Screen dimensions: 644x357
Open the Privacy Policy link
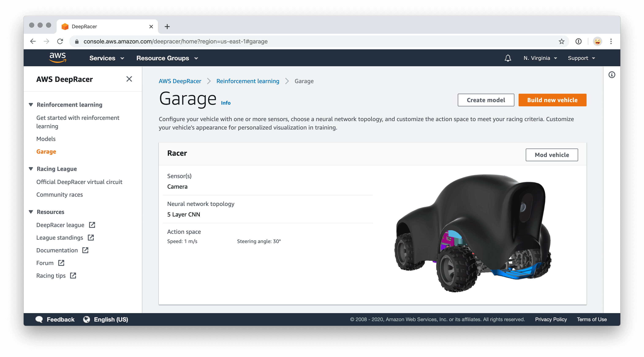[x=551, y=319]
